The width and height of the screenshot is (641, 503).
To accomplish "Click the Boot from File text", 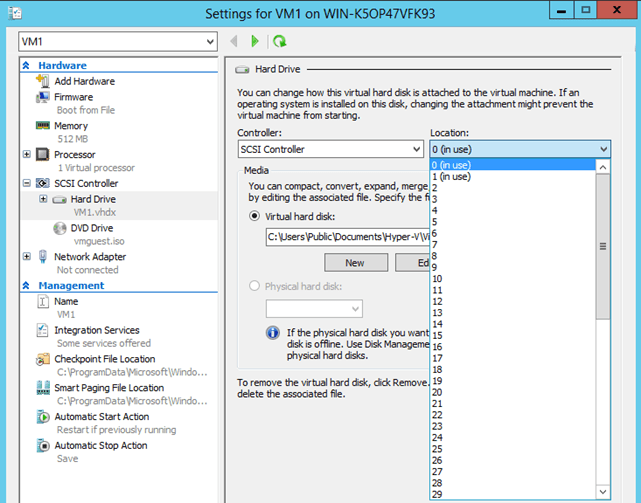I will [86, 110].
